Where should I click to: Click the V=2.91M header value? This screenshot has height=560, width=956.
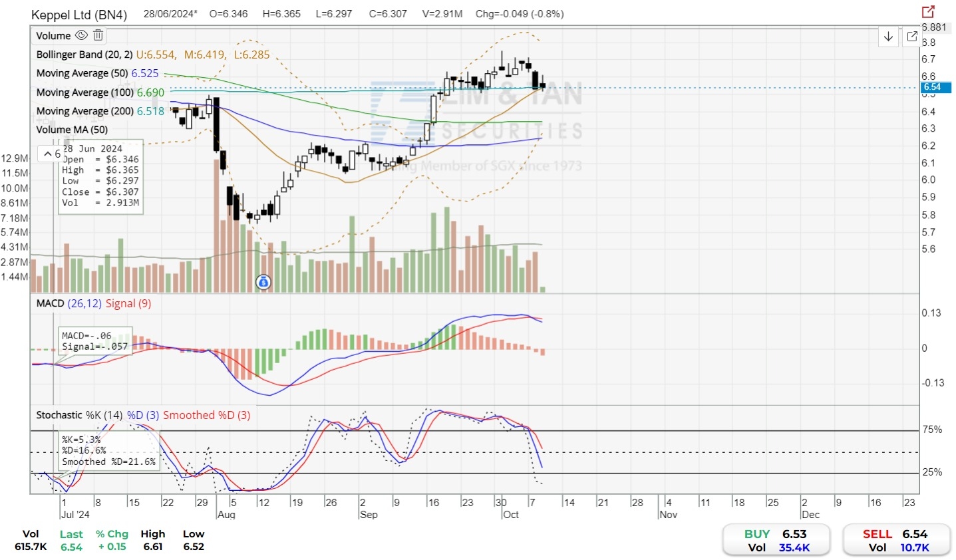pos(442,14)
